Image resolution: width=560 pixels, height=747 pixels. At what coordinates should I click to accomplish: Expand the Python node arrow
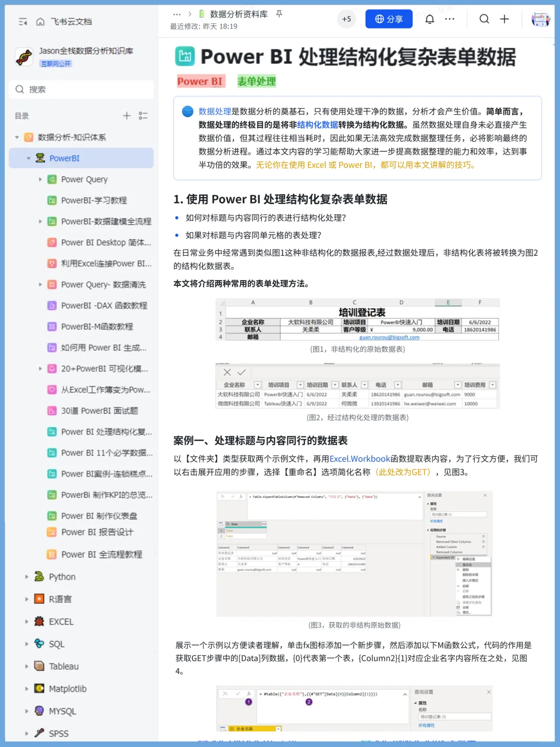click(26, 576)
